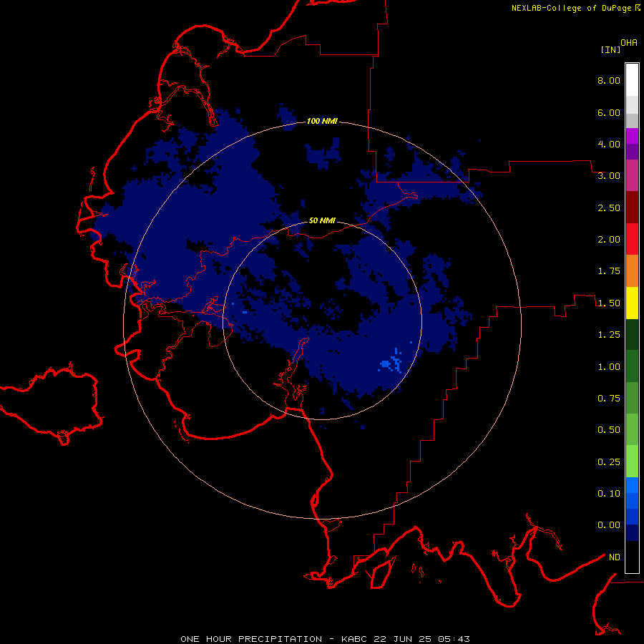Viewport: 644px width, 644px height.
Task: Click the 0.00 legend value
Action: point(609,525)
